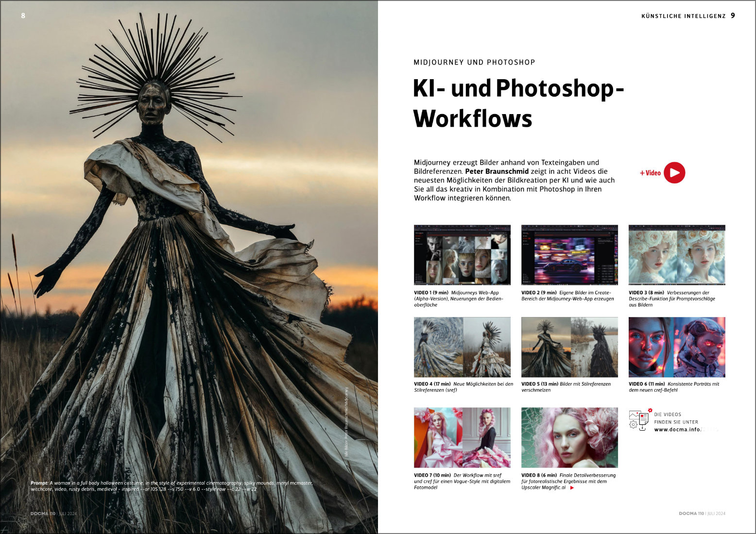The image size is (756, 534).
Task: Select the Video 3 Describe-Funktion thumbnail
Action: pos(677,255)
